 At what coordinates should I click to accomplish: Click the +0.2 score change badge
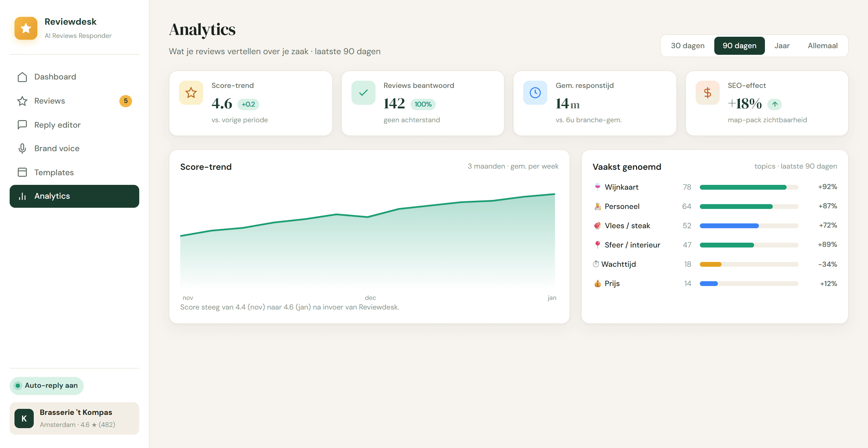point(248,104)
